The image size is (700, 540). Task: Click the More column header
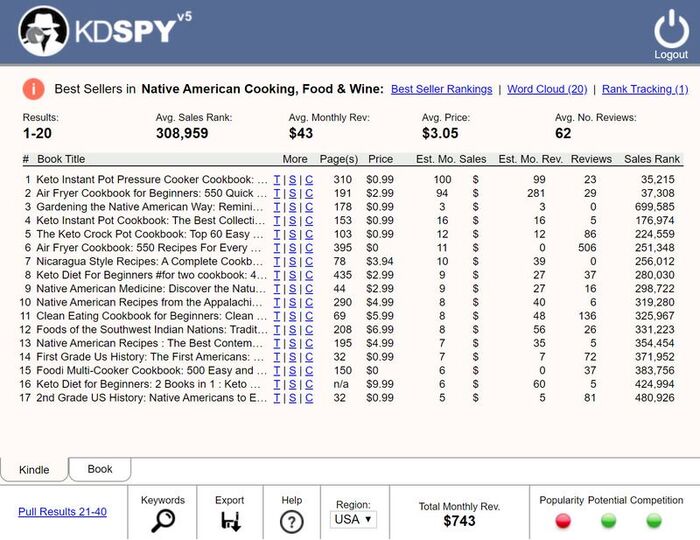pyautogui.click(x=295, y=159)
